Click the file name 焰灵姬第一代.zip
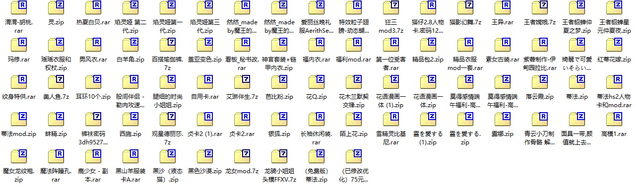The image size is (644, 194). pyautogui.click(x=168, y=26)
